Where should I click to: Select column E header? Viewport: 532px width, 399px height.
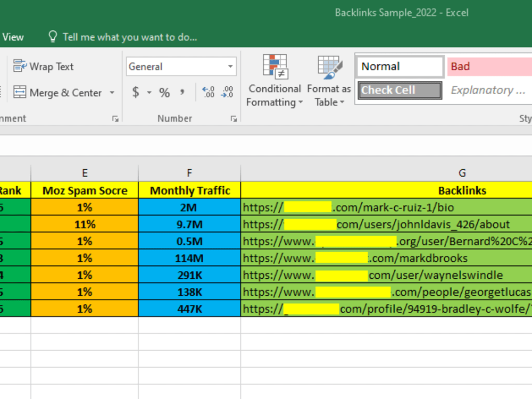click(x=85, y=173)
